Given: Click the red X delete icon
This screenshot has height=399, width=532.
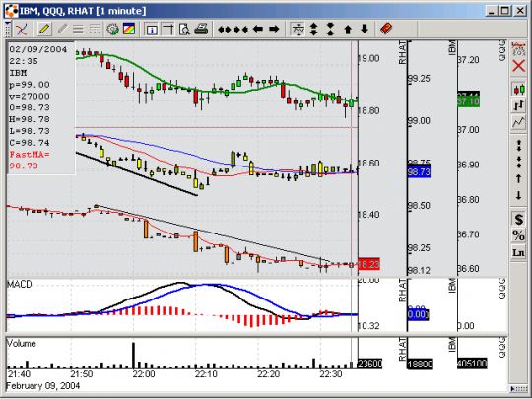Looking at the screenshot, I should (518, 66).
